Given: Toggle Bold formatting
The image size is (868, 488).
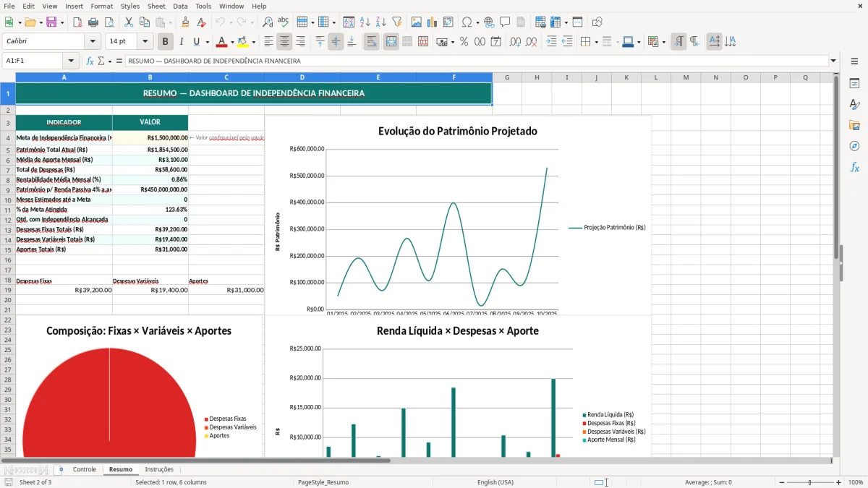Looking at the screenshot, I should (165, 42).
